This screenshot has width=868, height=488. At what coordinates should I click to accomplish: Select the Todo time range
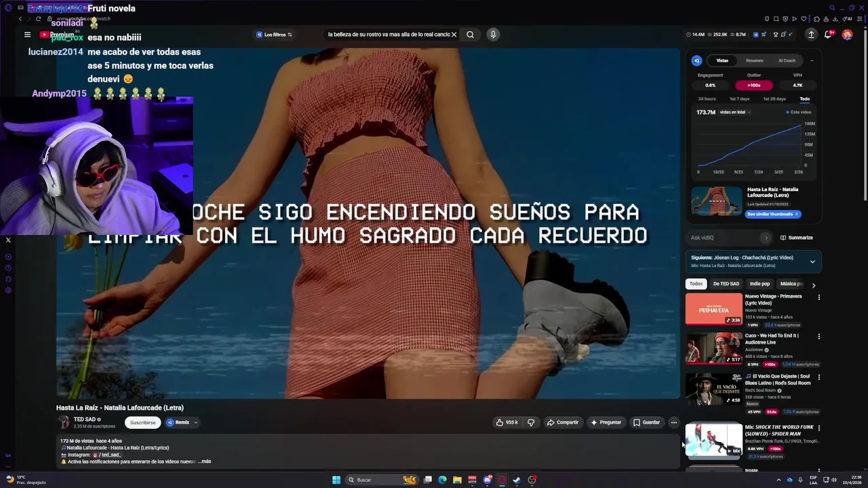pos(804,99)
